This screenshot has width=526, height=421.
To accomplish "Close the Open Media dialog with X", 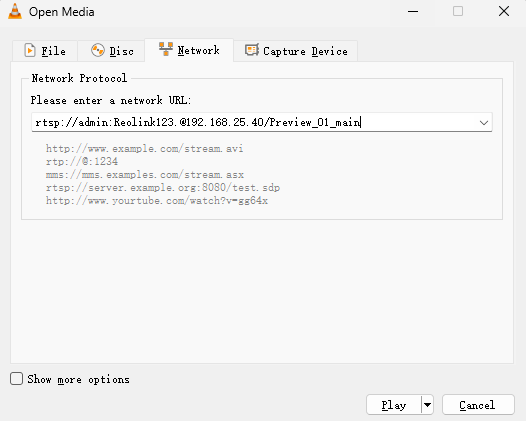I will point(504,11).
